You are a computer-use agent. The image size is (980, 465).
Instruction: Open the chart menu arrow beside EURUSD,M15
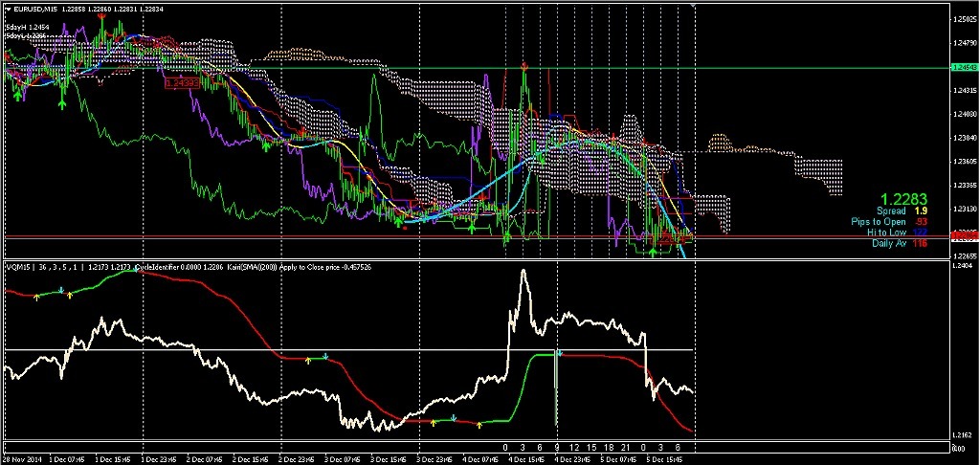point(8,10)
